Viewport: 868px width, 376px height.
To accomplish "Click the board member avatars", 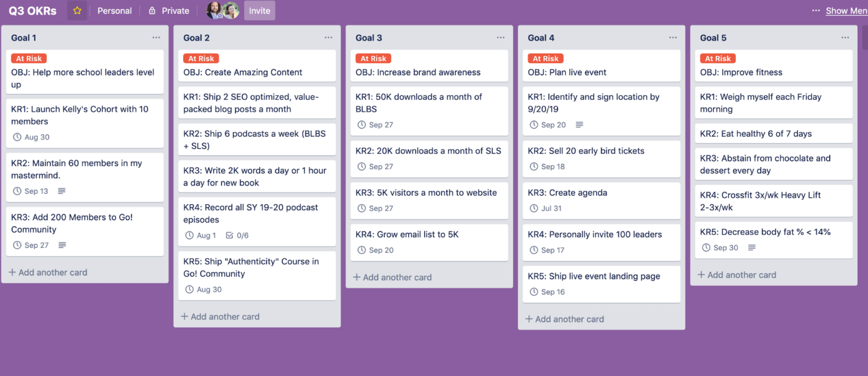I will 222,11.
